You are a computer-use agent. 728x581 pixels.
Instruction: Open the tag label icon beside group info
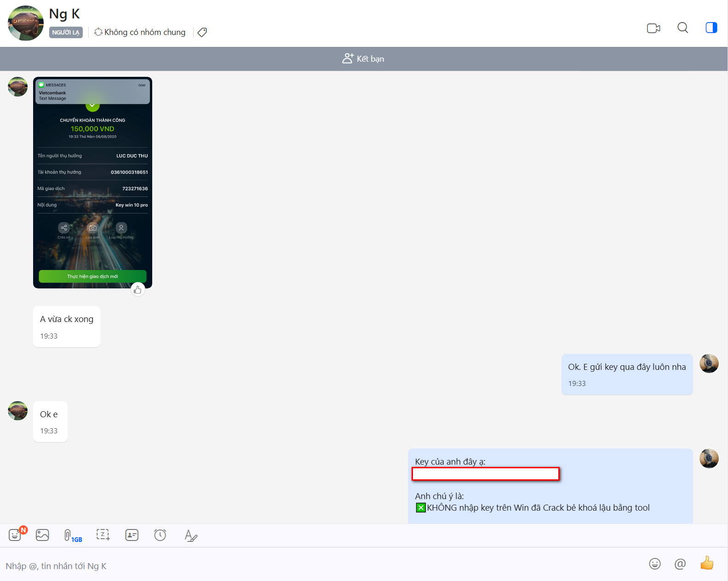[x=202, y=32]
